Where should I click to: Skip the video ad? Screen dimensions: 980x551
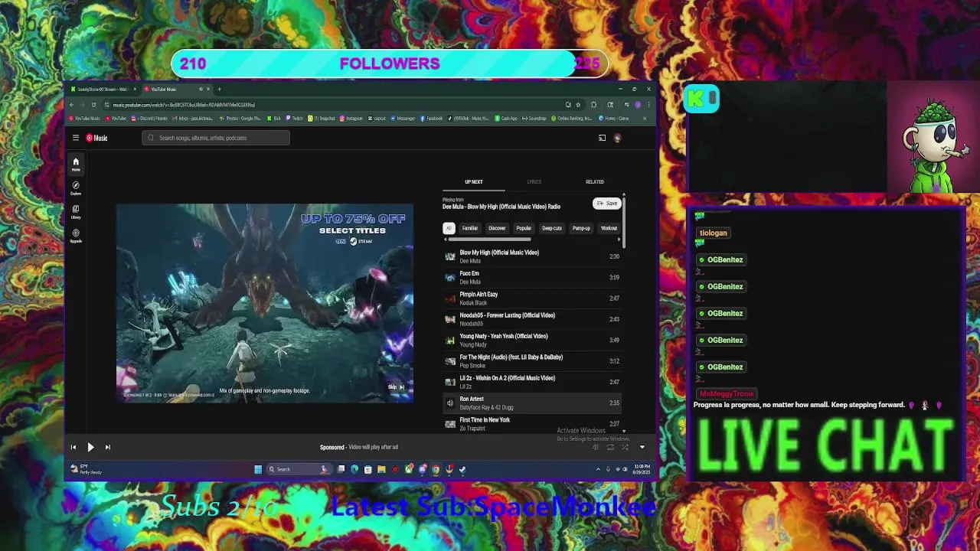[x=396, y=387]
